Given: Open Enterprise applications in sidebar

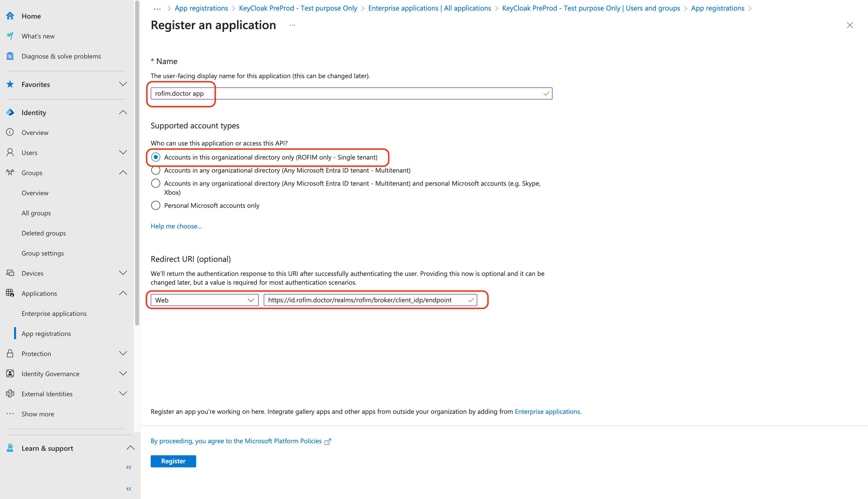Looking at the screenshot, I should [x=54, y=313].
